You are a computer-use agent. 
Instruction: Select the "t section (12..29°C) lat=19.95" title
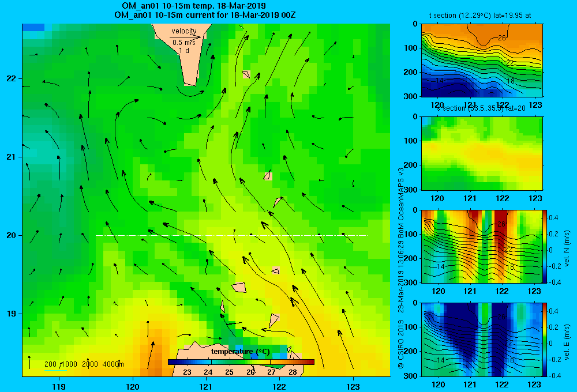[475, 16]
